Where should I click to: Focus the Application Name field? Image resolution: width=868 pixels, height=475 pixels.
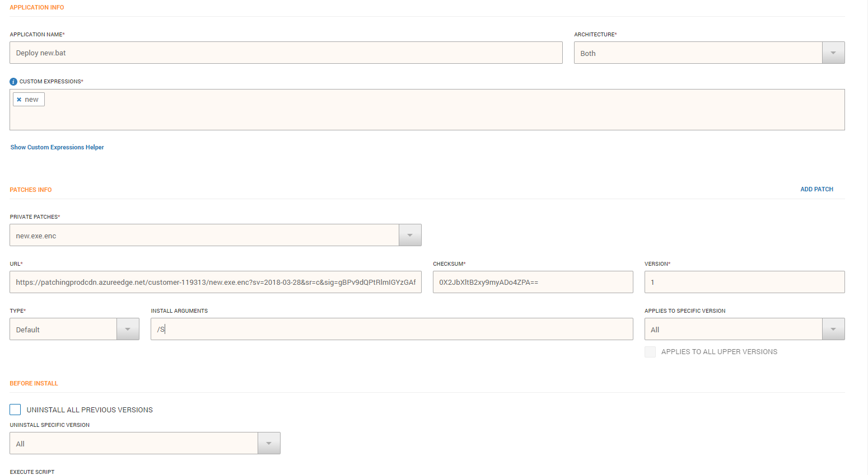286,53
